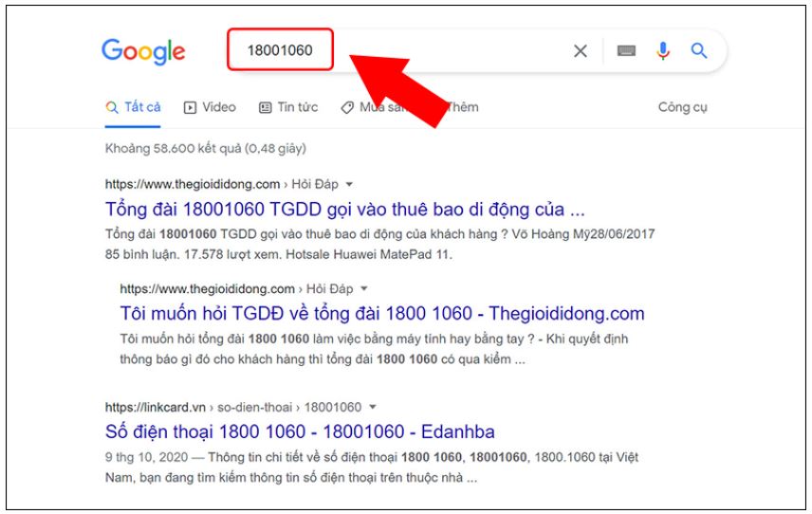Click the Tin tức newspaper icon

(x=266, y=108)
